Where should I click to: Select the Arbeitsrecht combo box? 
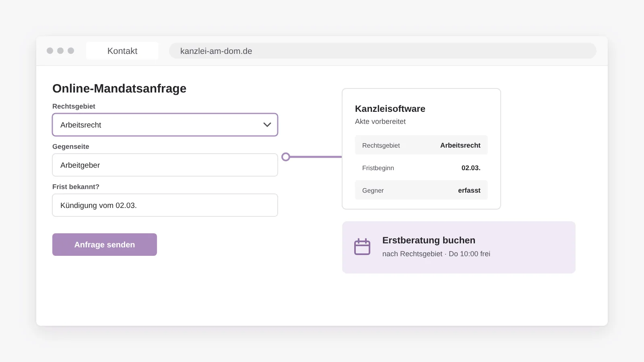point(165,125)
